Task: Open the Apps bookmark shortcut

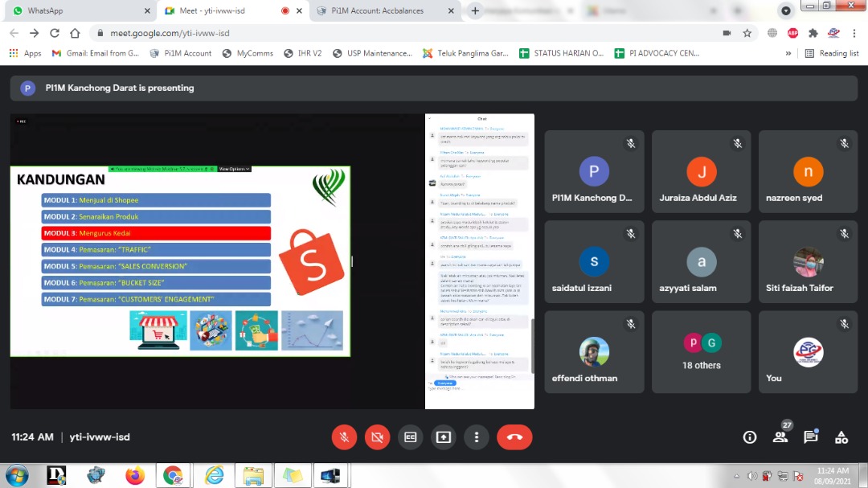Action: (25, 53)
